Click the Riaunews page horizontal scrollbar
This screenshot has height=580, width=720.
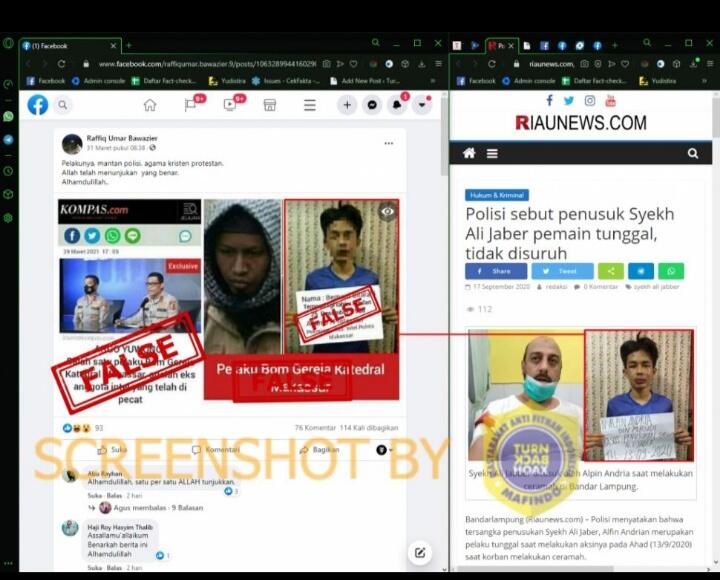pos(535,569)
